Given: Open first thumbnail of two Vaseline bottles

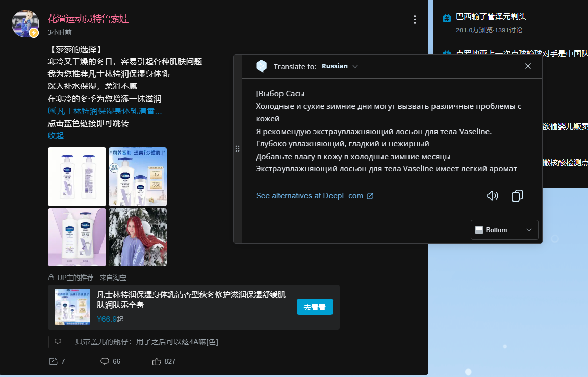Looking at the screenshot, I should pyautogui.click(x=77, y=177).
